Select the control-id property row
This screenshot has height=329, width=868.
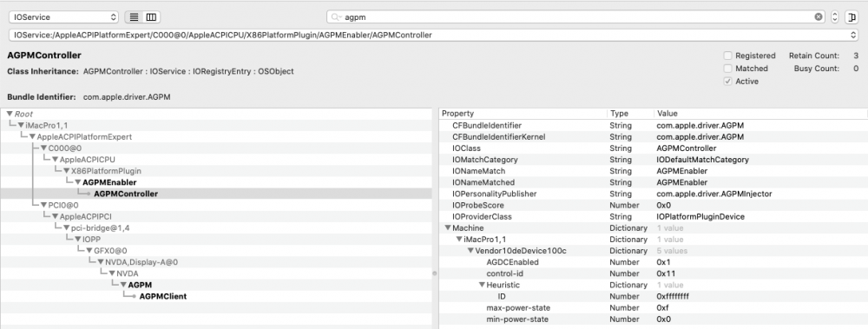654,273
